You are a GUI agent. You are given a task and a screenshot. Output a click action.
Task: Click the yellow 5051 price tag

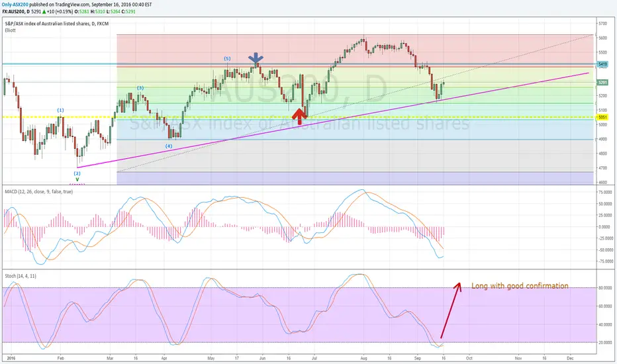point(602,117)
